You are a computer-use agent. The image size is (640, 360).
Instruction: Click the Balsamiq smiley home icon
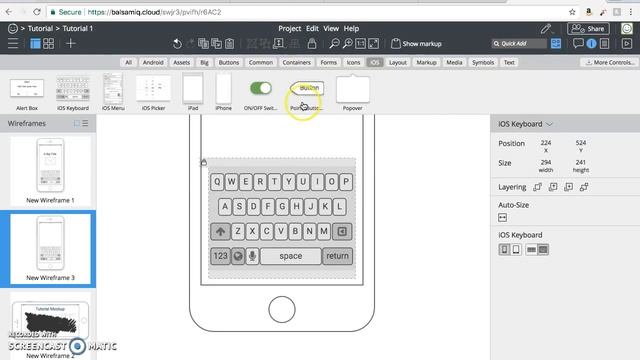pyautogui.click(x=13, y=29)
